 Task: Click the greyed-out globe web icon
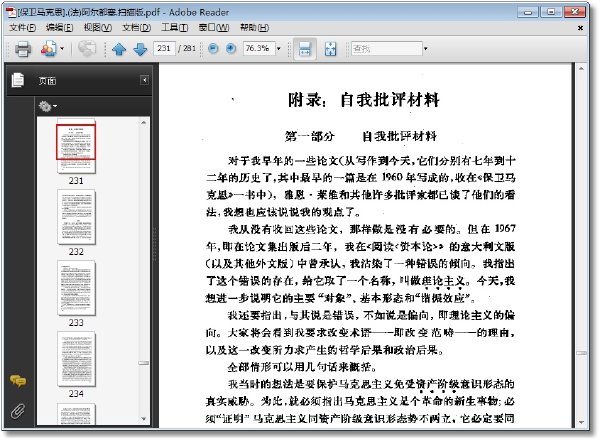(x=87, y=49)
